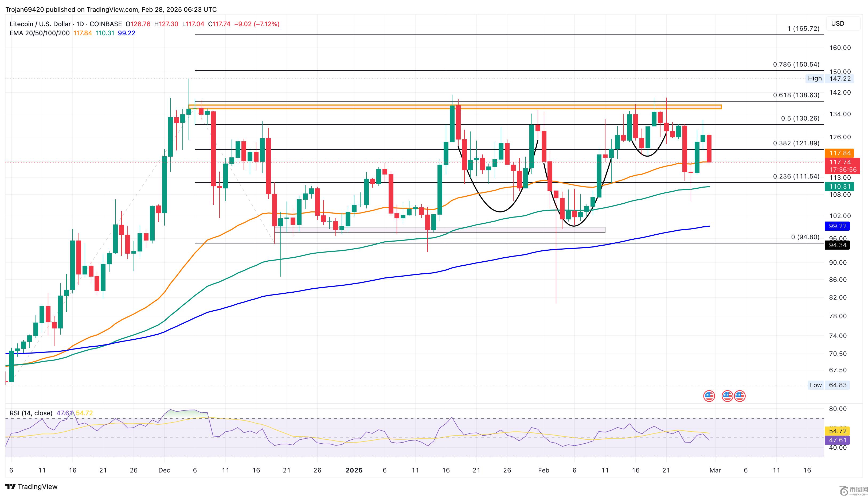The width and height of the screenshot is (868, 496).
Task: Click the green 110.31 EMA price tag
Action: [x=840, y=186]
